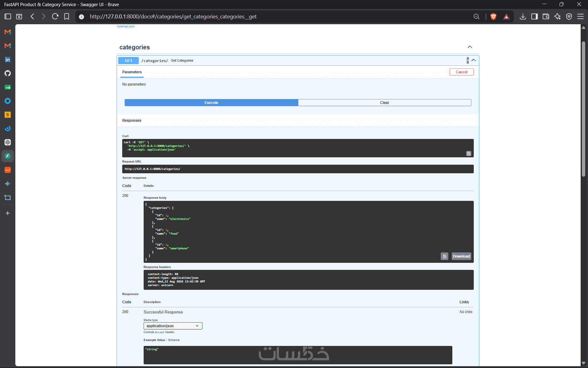Reload the Swagger UI page
Image resolution: width=588 pixels, height=368 pixels.
point(55,17)
